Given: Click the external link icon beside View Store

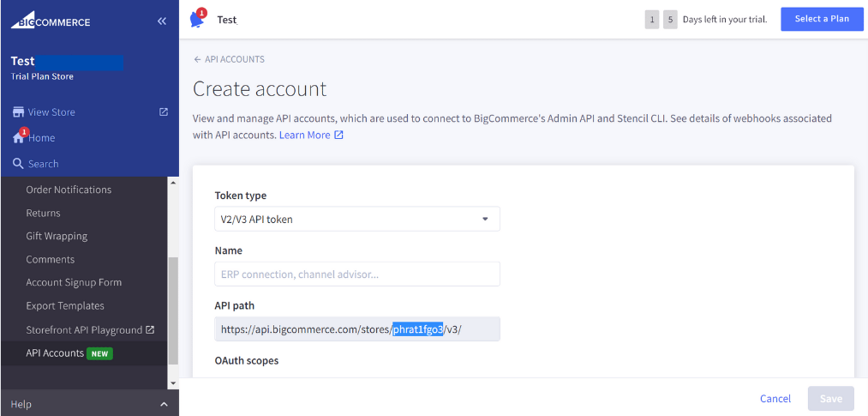Looking at the screenshot, I should click(164, 112).
